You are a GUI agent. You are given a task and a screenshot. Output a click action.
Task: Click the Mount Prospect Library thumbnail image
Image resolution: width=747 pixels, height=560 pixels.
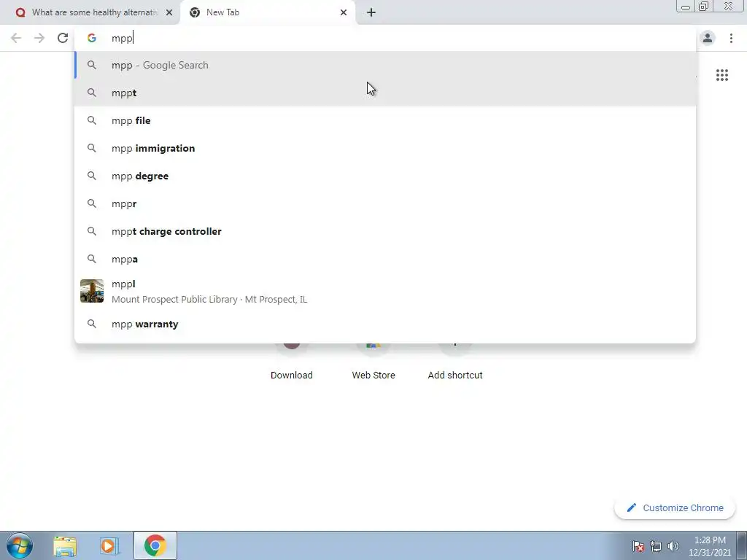(92, 291)
